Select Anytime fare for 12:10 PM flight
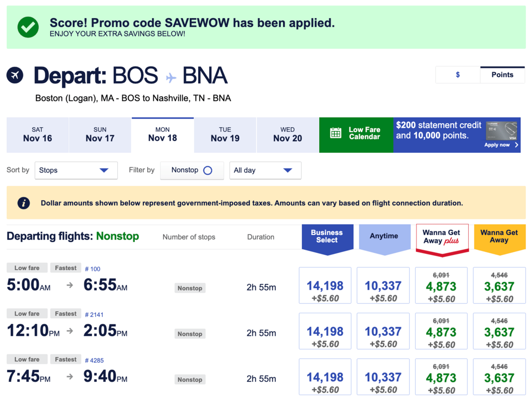Screen dimensions: 532x402 coord(383,331)
